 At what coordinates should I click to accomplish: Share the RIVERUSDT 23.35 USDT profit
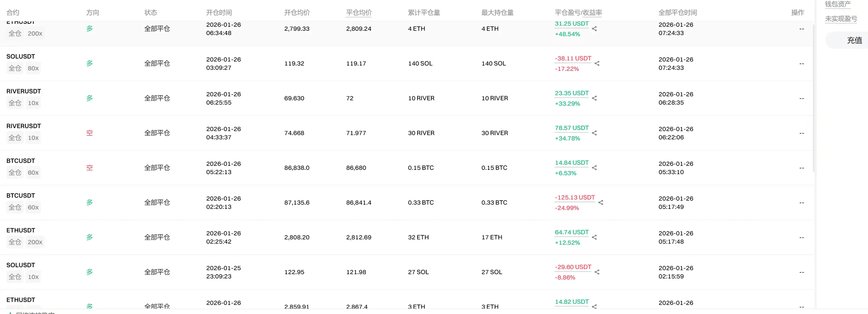click(x=594, y=98)
